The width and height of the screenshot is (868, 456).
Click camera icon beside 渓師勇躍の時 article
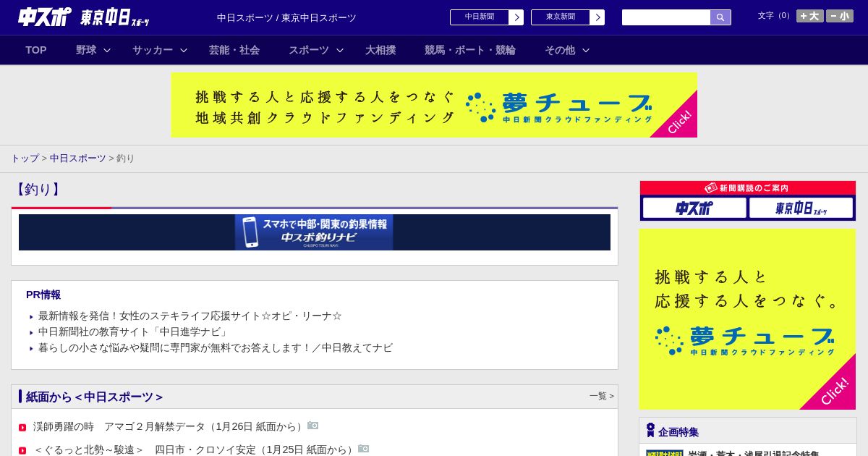point(312,426)
